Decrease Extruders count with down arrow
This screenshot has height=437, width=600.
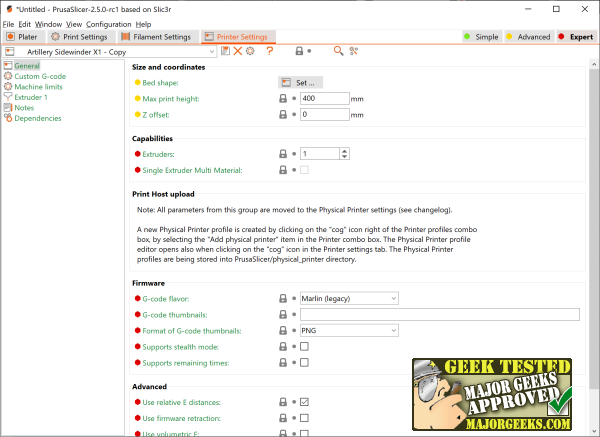344,157
